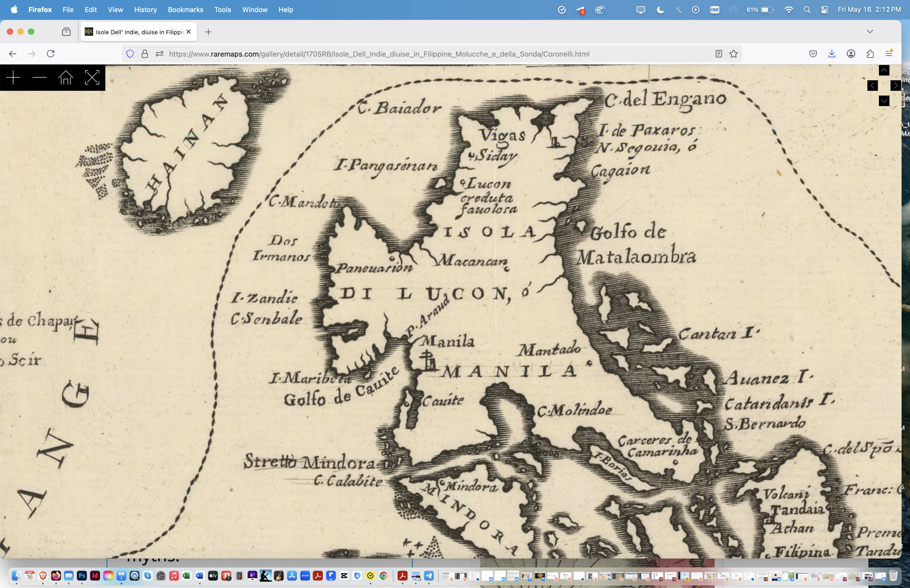Open the Tools menu

(x=223, y=9)
